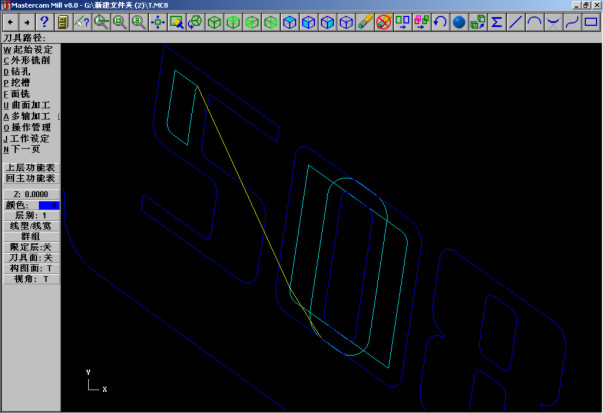Select the plain blue wireframe cube icon
Screen dimensions: 603x413
point(346,22)
